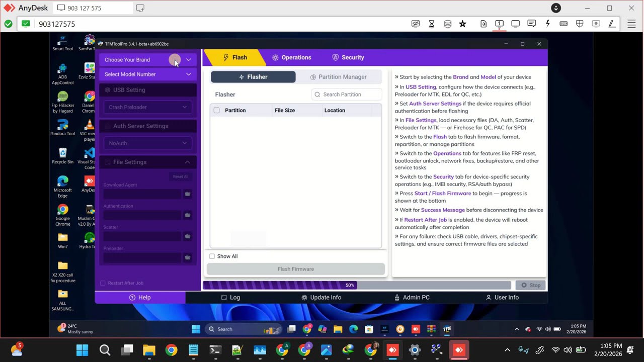Open the Update Info bottom tab

point(321,298)
